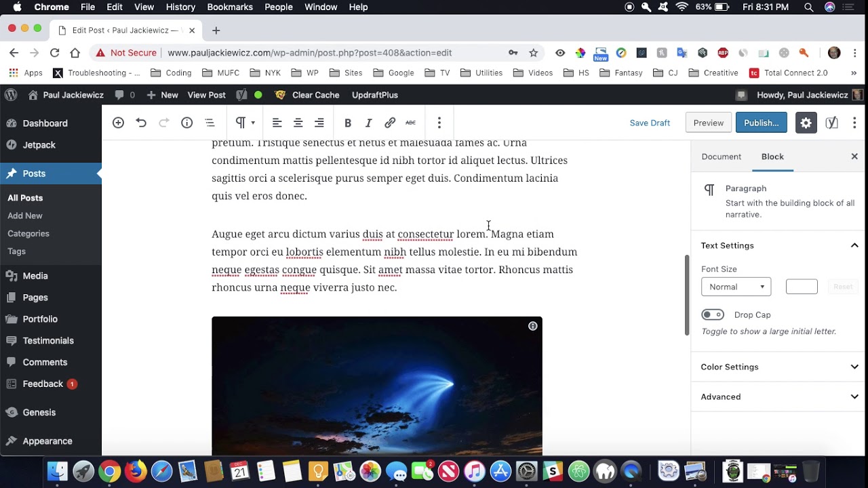Apply italic formatting to text
The height and width of the screenshot is (488, 868).
368,123
